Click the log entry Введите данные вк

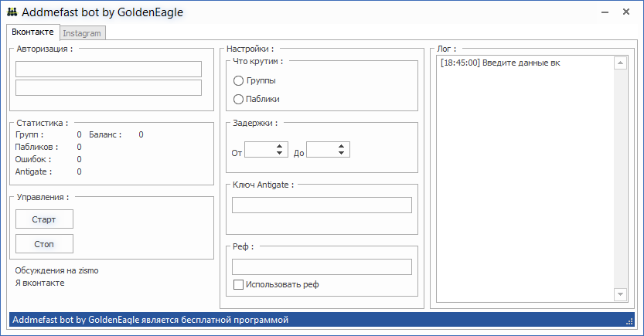tap(500, 63)
